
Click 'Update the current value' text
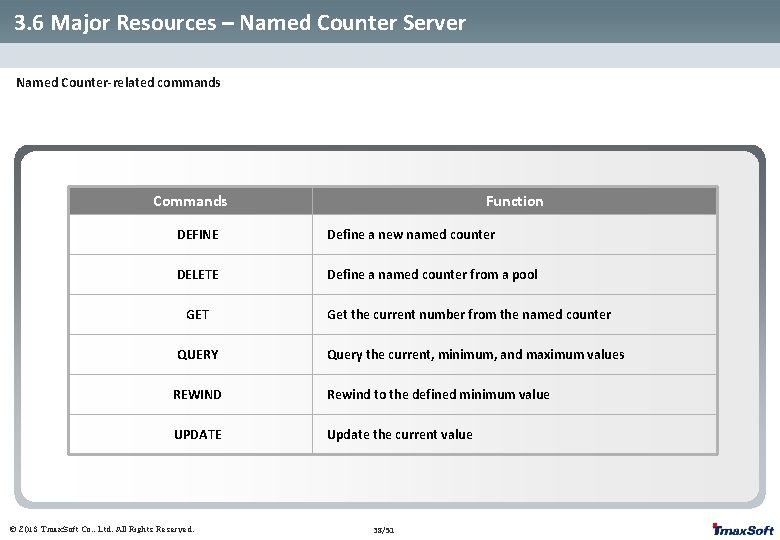[400, 434]
